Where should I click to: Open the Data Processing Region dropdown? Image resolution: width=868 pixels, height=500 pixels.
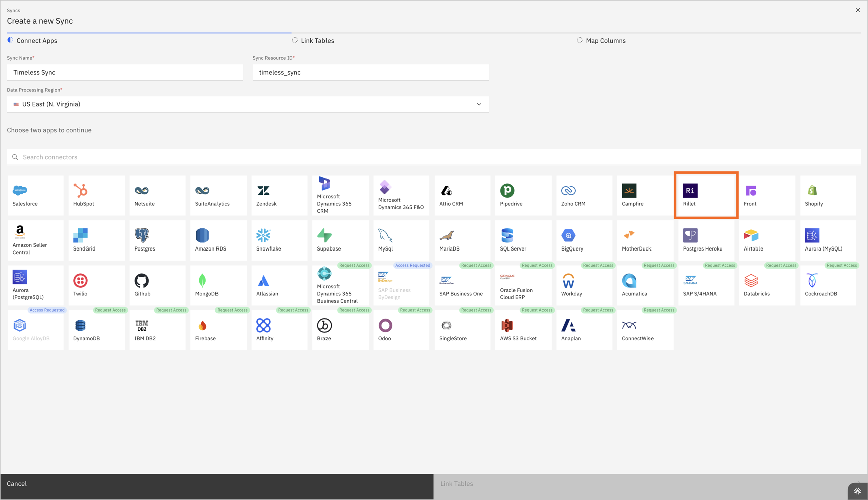(247, 104)
